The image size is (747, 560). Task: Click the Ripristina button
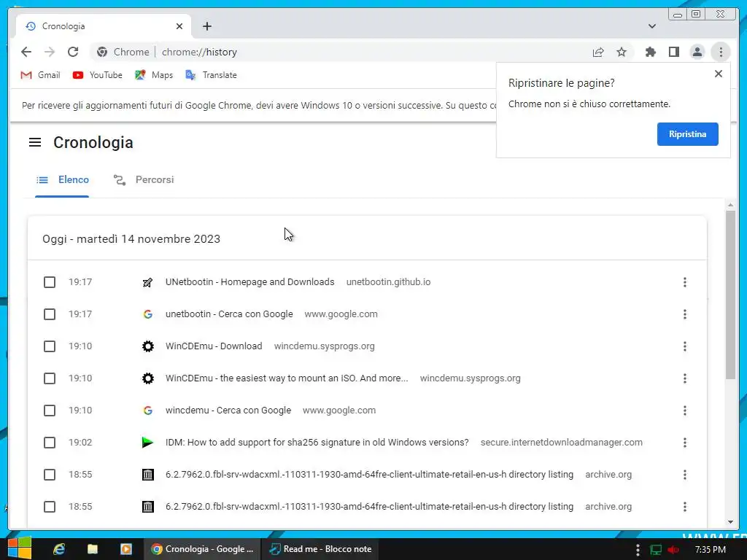click(687, 134)
